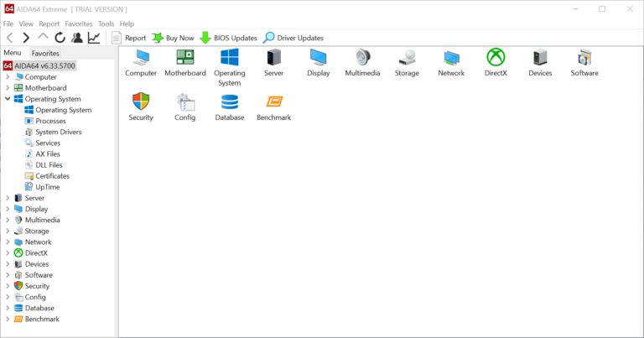Select the Operating System icon in main pane

pos(229,57)
